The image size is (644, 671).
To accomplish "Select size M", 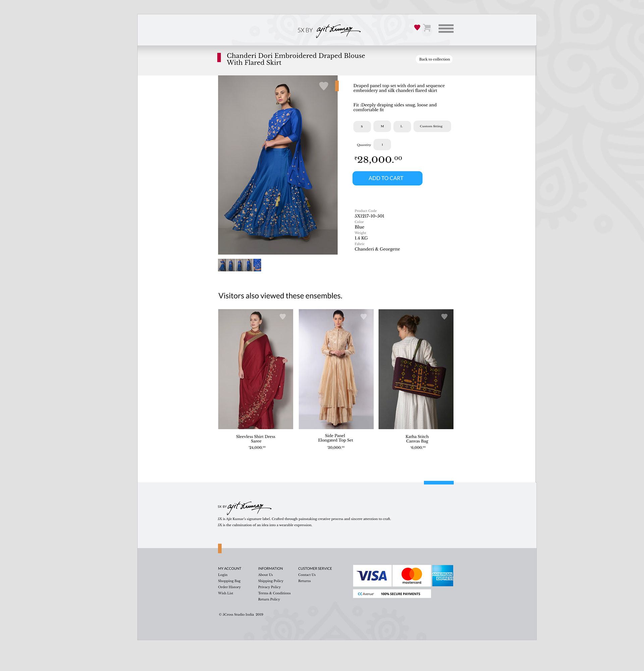I will [382, 126].
